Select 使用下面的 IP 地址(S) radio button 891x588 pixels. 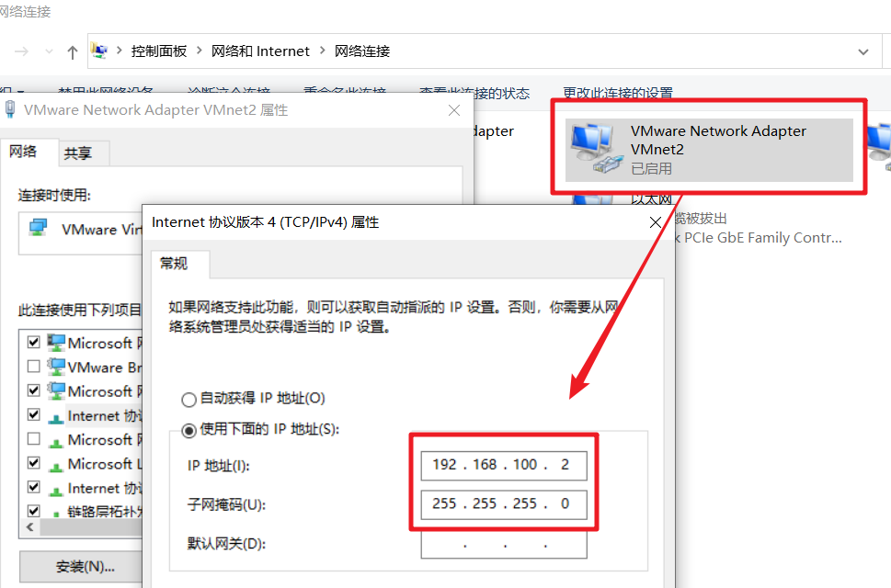(188, 430)
